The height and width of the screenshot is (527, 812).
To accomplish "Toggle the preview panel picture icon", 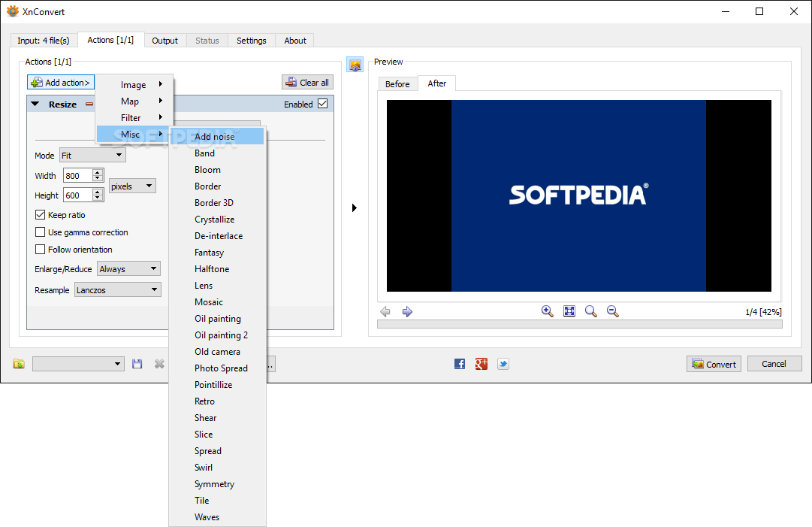I will click(x=355, y=65).
